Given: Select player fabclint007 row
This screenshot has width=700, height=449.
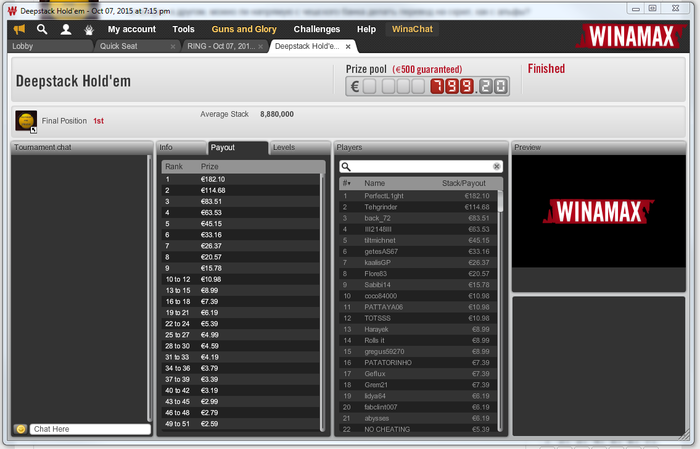Looking at the screenshot, I should [418, 407].
